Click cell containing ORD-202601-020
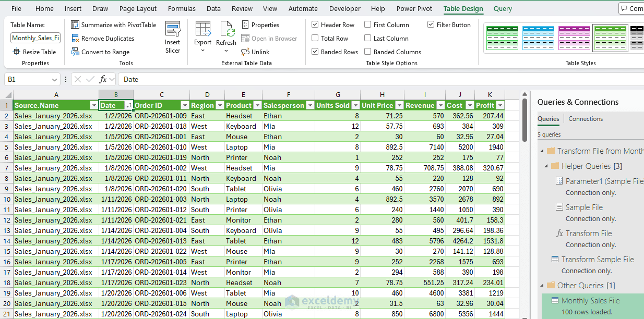Image resolution: width=644 pixels, height=319 pixels. pyautogui.click(x=161, y=189)
